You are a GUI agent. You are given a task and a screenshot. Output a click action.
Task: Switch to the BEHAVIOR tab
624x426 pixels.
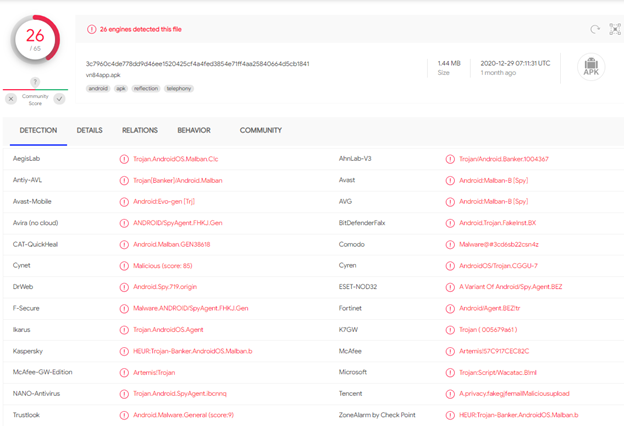click(x=194, y=130)
